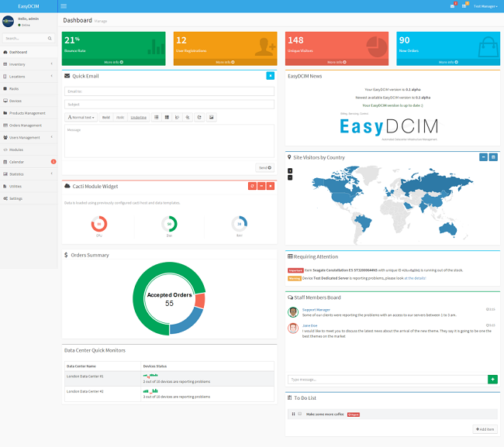This screenshot has width=504, height=447.
Task: Refresh the Cacti Module Widget
Action: [x=252, y=186]
